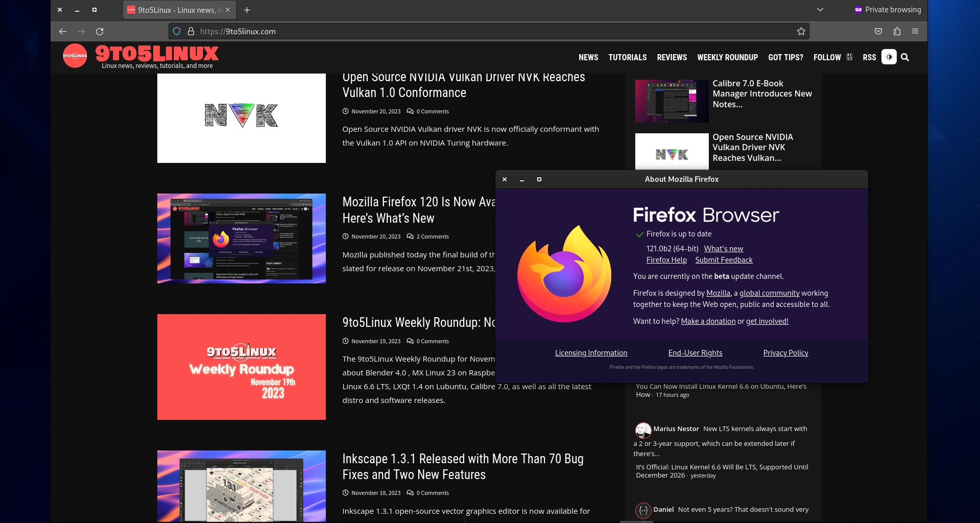Click the comments icon on the Inkscape article

pos(410,493)
